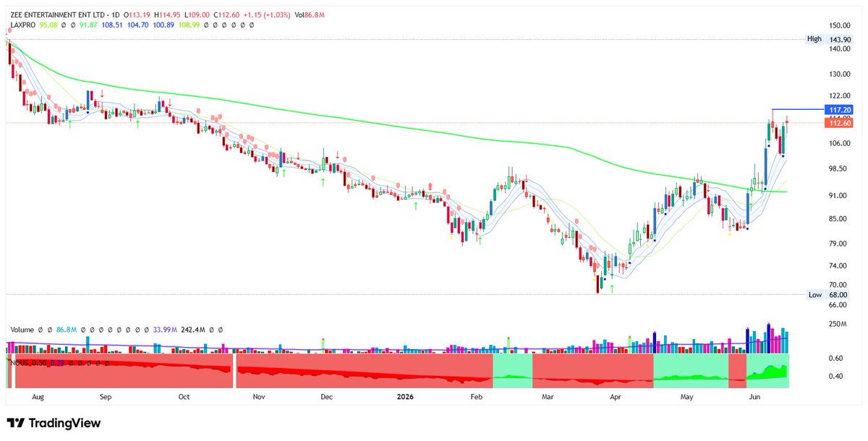Click the 85.00 price axis tick
Viewport: 868px width, 441px height.
pos(839,218)
